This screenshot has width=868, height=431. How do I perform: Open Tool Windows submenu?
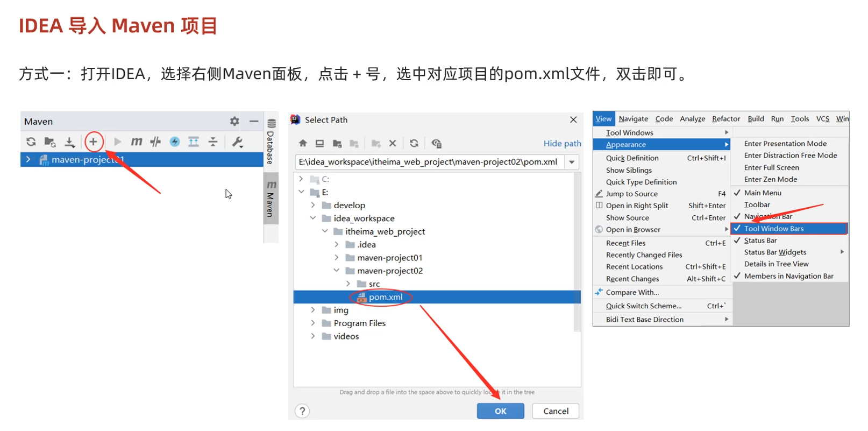(x=662, y=132)
